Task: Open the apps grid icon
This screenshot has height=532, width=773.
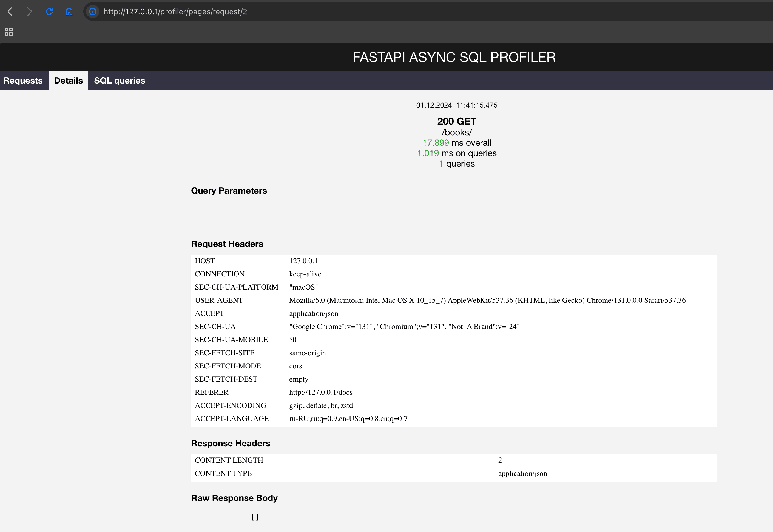Action: pyautogui.click(x=9, y=32)
